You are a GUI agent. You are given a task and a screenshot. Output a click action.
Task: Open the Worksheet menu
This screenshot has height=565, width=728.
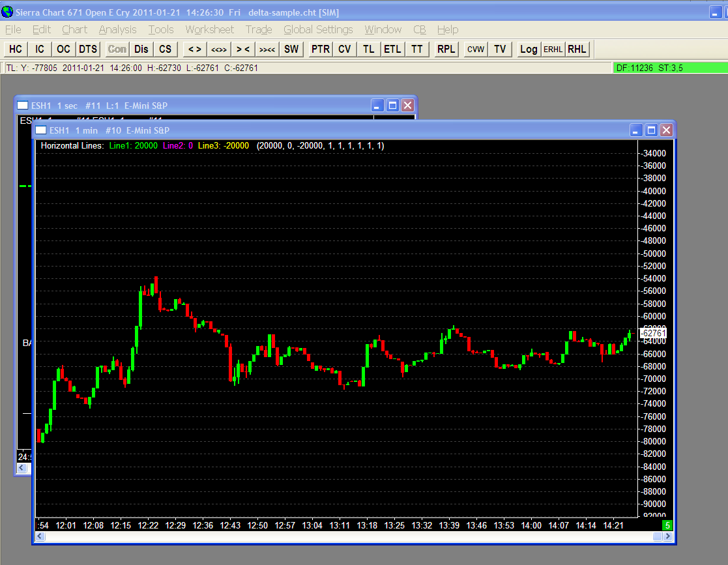pyautogui.click(x=209, y=30)
